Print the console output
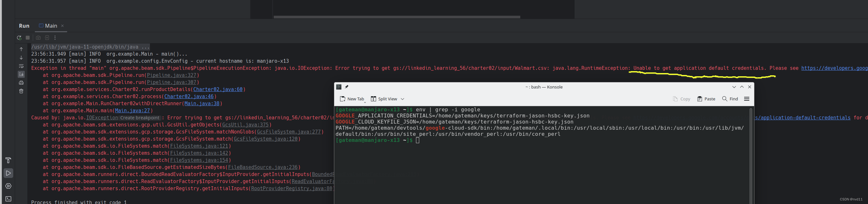 [x=21, y=83]
